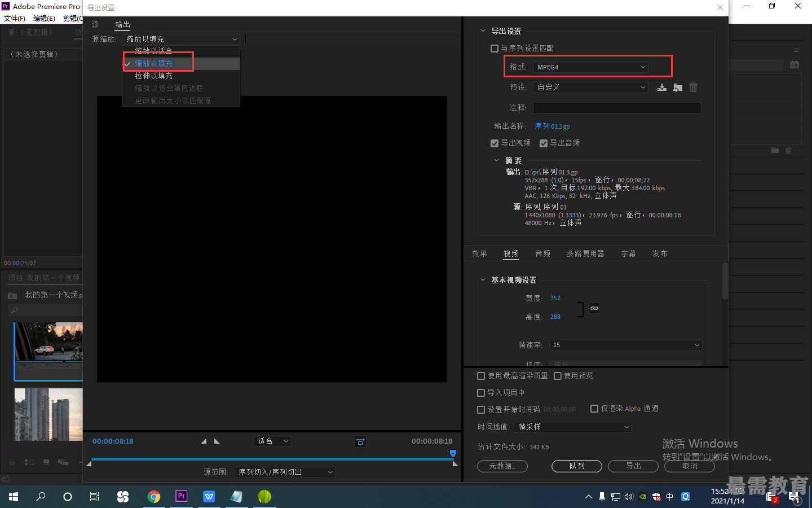Click the NVIDIA tray icon
This screenshot has width=812, height=508.
pos(642,497)
